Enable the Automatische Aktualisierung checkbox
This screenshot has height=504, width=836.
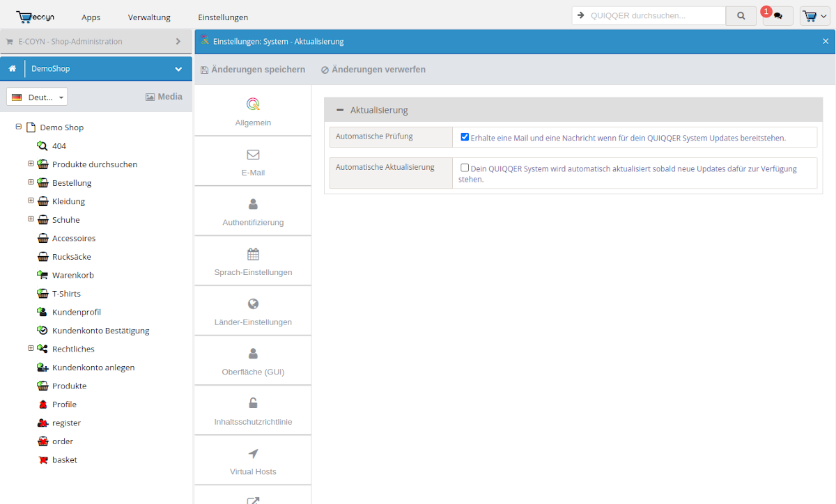point(465,168)
